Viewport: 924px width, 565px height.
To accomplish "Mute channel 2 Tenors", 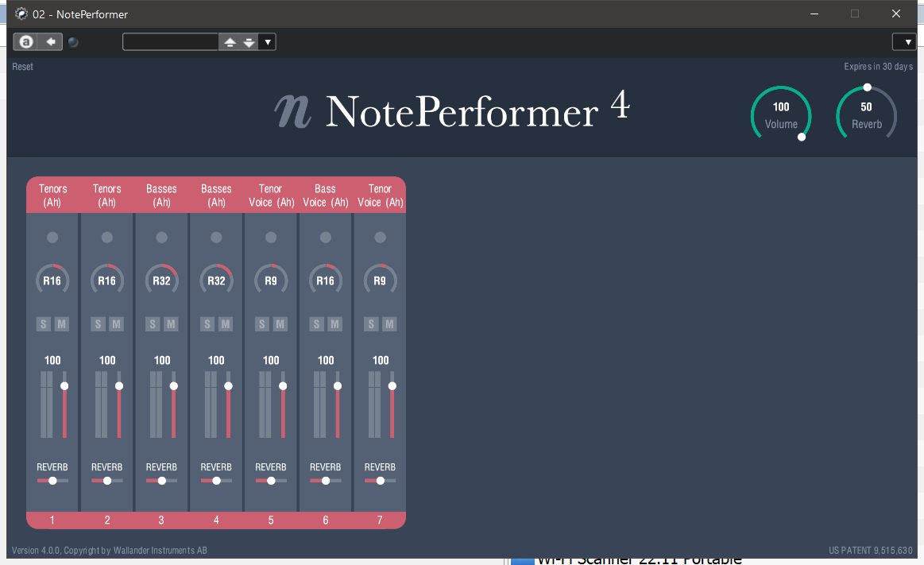I will (x=116, y=324).
